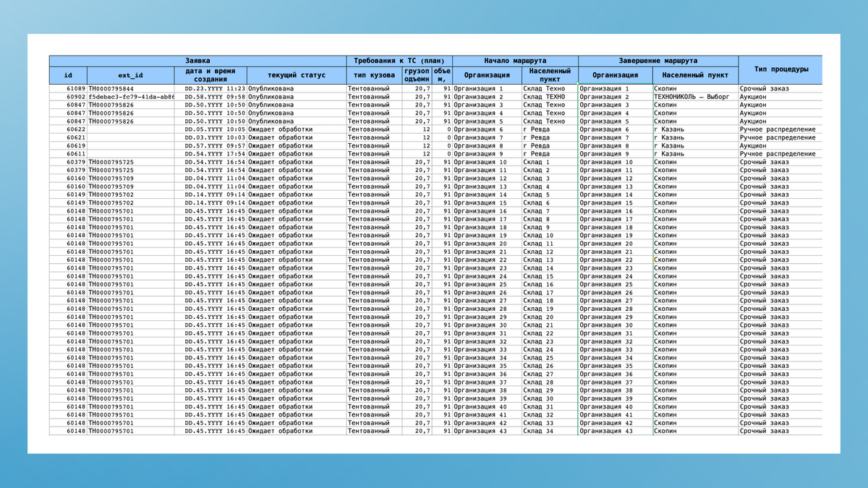Click date cell DD.05.YYYY 10:05
Viewport: 868px width, 488px height.
pos(210,129)
